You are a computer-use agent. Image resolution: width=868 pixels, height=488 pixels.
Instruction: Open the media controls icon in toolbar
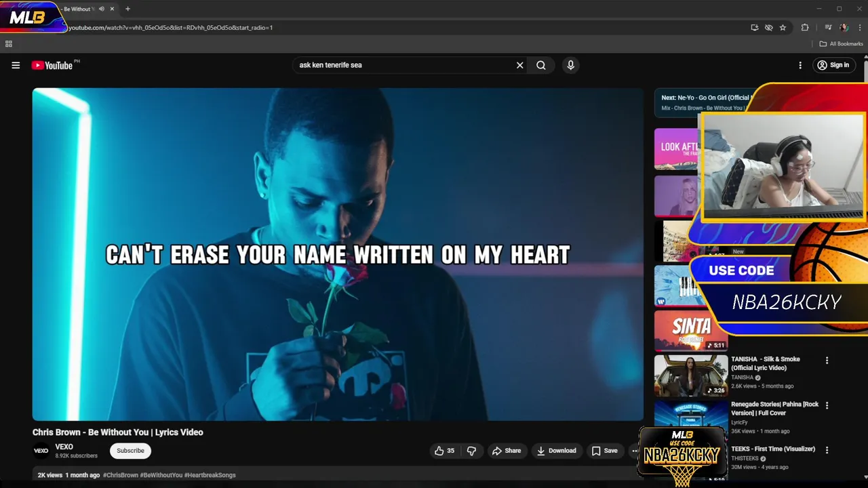point(829,28)
